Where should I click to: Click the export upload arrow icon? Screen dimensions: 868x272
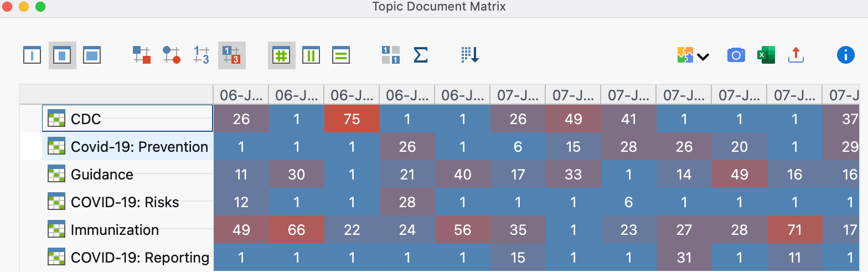tap(795, 55)
